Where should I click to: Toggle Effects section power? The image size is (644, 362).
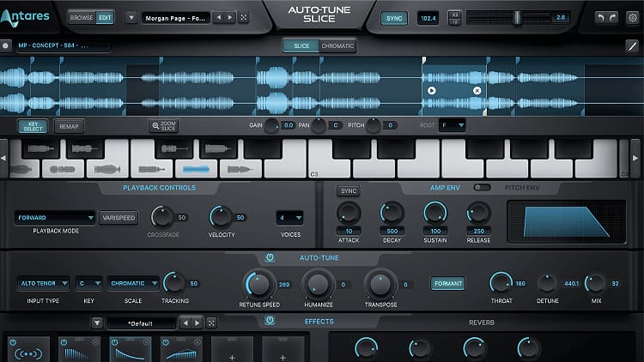click(270, 320)
